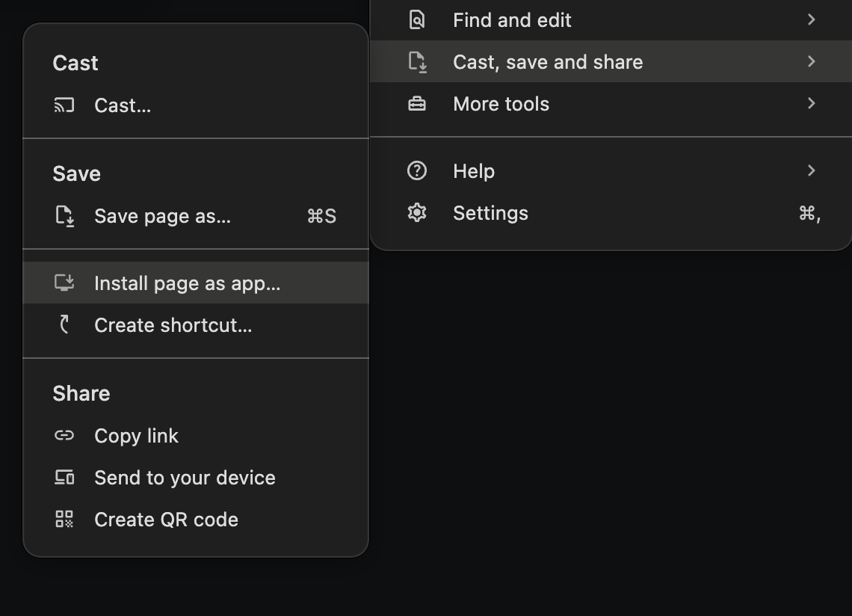Click the Share section heading
The height and width of the screenshot is (616, 852).
(x=81, y=394)
